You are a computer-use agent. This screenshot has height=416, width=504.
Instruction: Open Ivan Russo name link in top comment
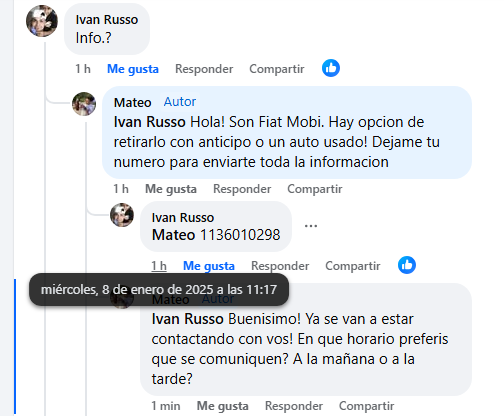point(107,20)
